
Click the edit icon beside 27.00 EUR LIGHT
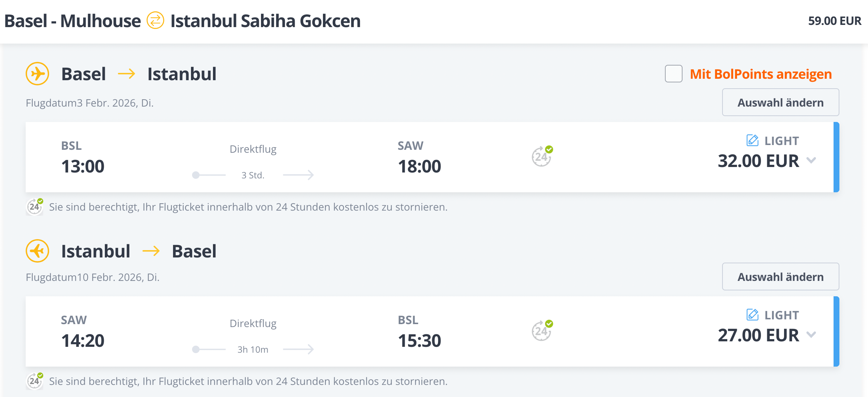coord(753,315)
